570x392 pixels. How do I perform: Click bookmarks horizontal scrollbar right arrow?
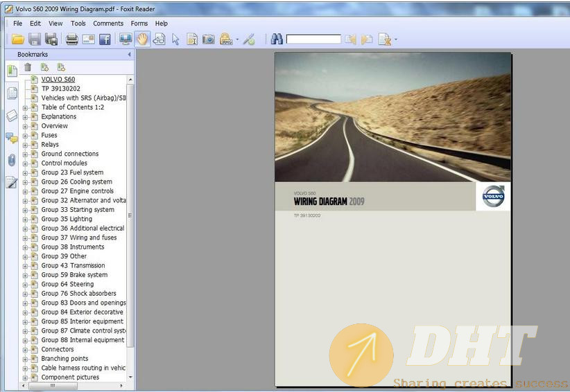122,386
